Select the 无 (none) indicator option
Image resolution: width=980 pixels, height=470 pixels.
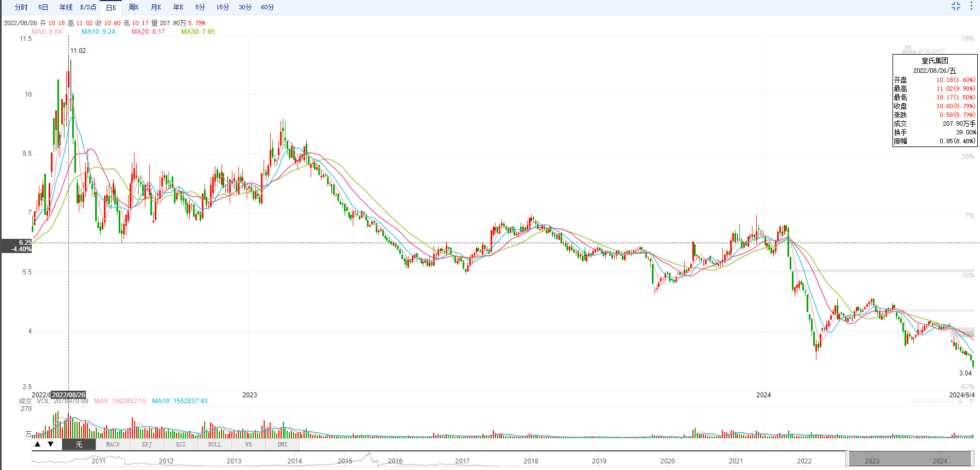point(79,444)
